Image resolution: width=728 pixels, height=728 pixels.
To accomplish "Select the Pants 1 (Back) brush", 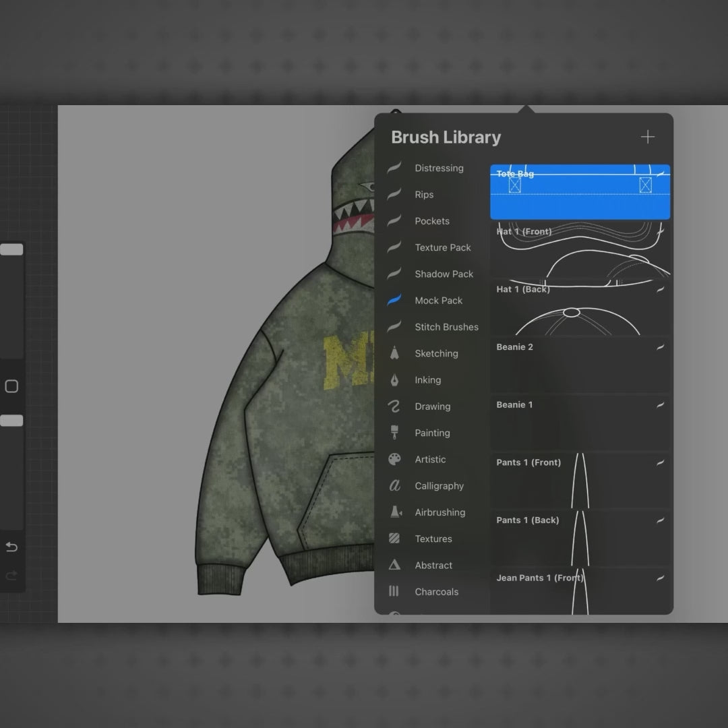I will [x=580, y=539].
